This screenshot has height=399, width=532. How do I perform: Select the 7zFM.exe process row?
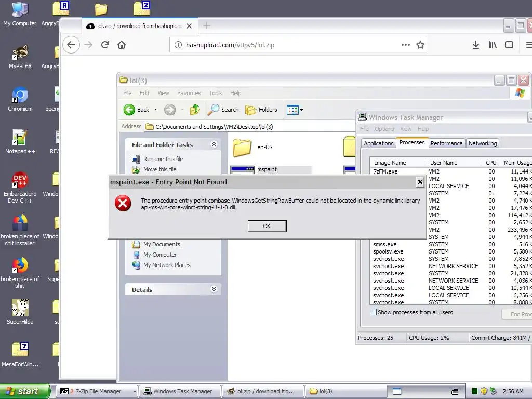coord(451,171)
